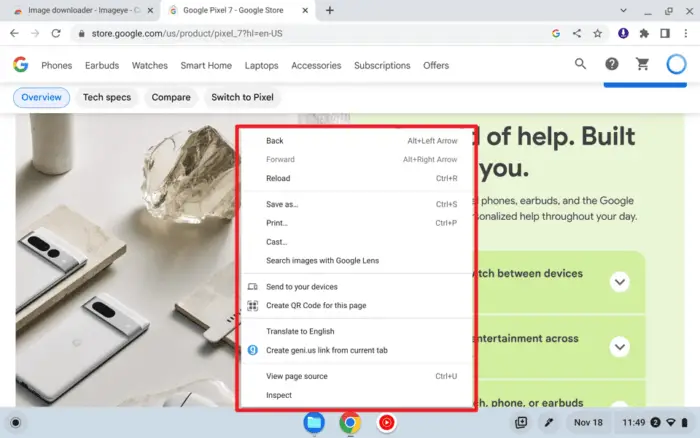700x438 pixels.
Task: Open Imageye downloader extension icon
Action: coord(623,33)
